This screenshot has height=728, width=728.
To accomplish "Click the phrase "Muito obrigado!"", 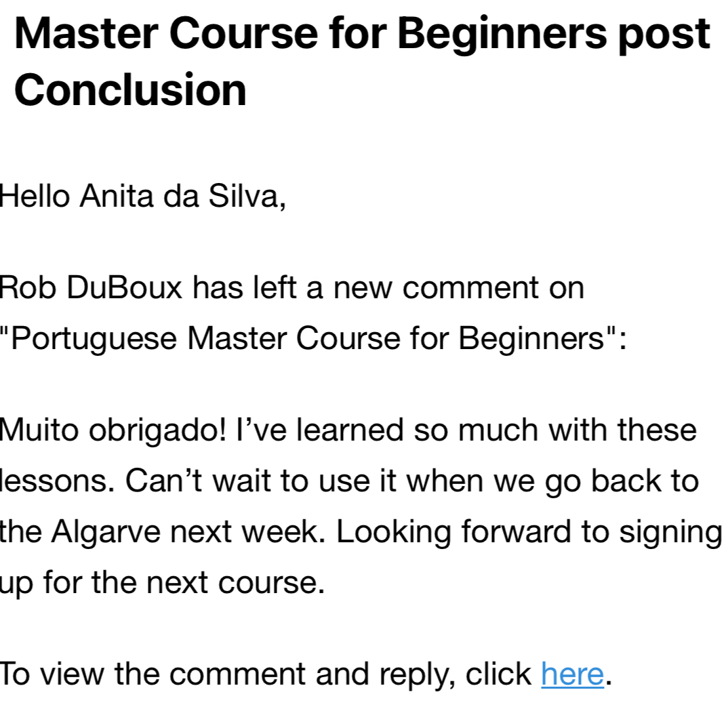I will pyautogui.click(x=113, y=430).
